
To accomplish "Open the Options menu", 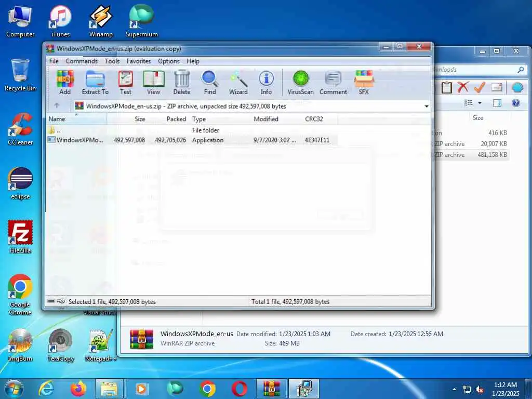I will pos(169,61).
